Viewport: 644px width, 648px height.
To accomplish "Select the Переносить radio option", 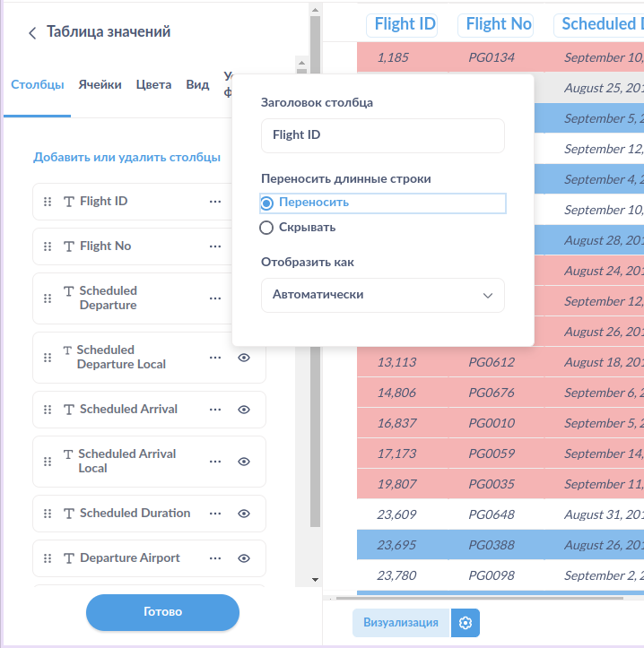I will [266, 203].
